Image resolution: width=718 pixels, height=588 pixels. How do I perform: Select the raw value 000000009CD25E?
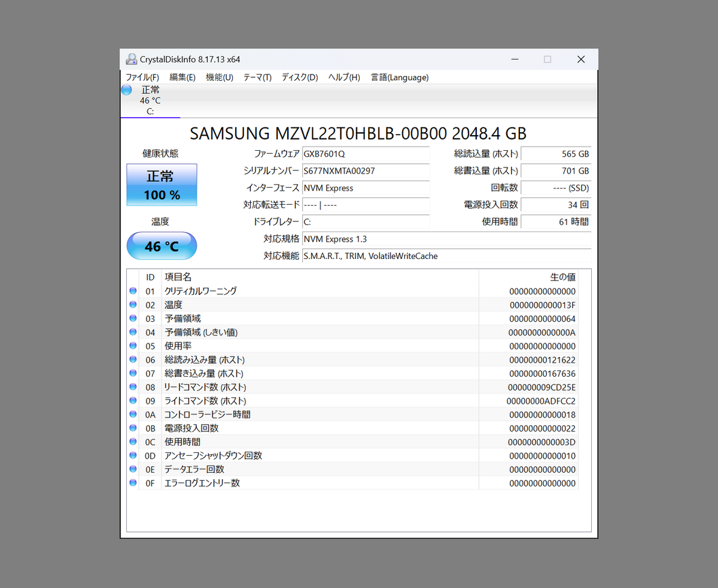(542, 387)
